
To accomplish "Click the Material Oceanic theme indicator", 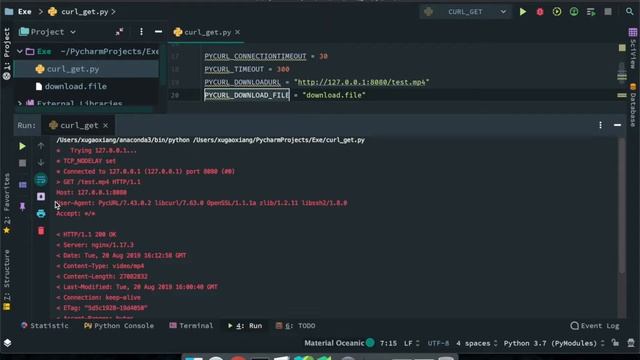I will [339, 343].
